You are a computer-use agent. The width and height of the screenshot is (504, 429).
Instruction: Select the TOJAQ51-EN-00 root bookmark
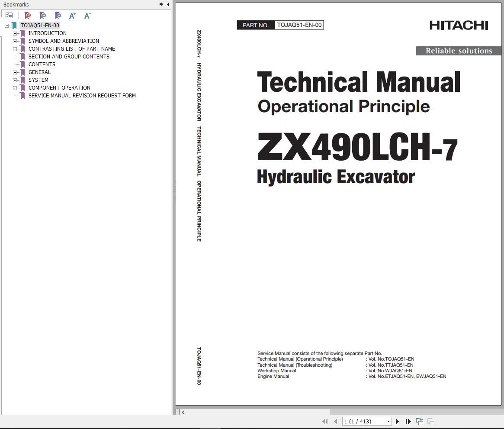[40, 26]
